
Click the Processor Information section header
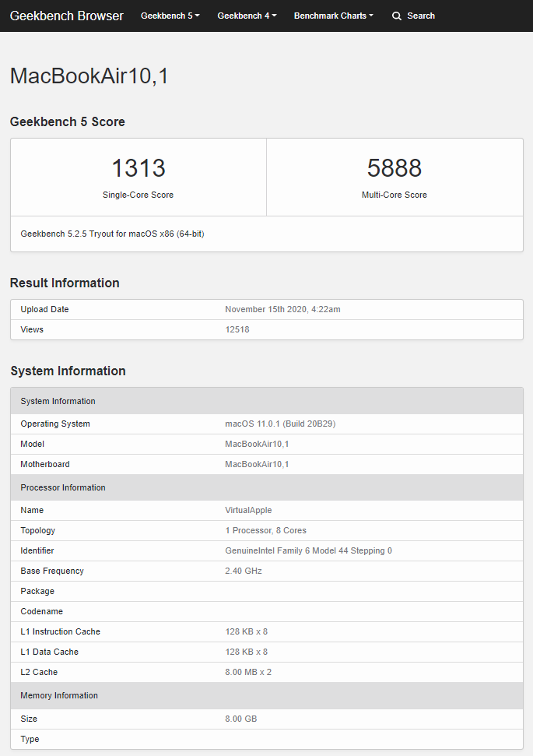point(267,487)
